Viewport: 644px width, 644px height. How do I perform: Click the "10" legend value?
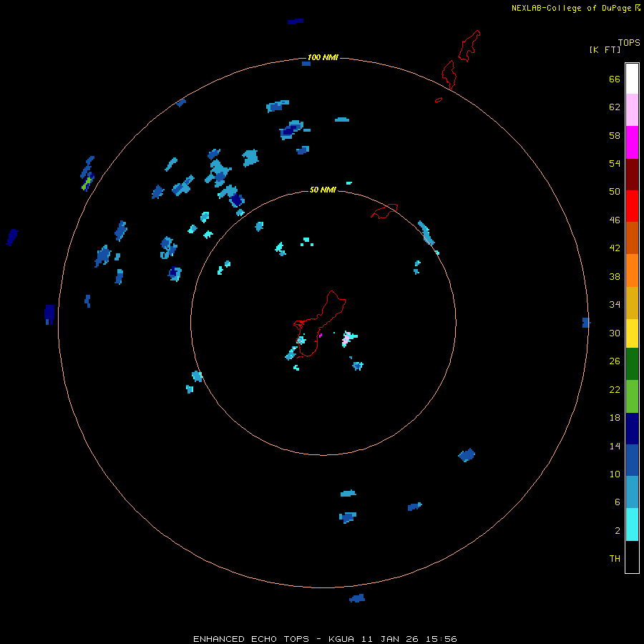[x=615, y=474]
